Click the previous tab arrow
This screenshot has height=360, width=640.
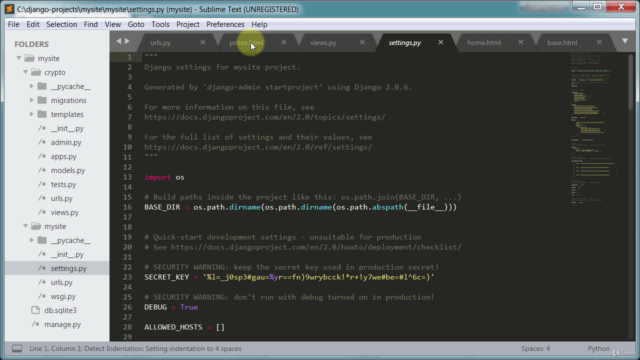point(119,41)
